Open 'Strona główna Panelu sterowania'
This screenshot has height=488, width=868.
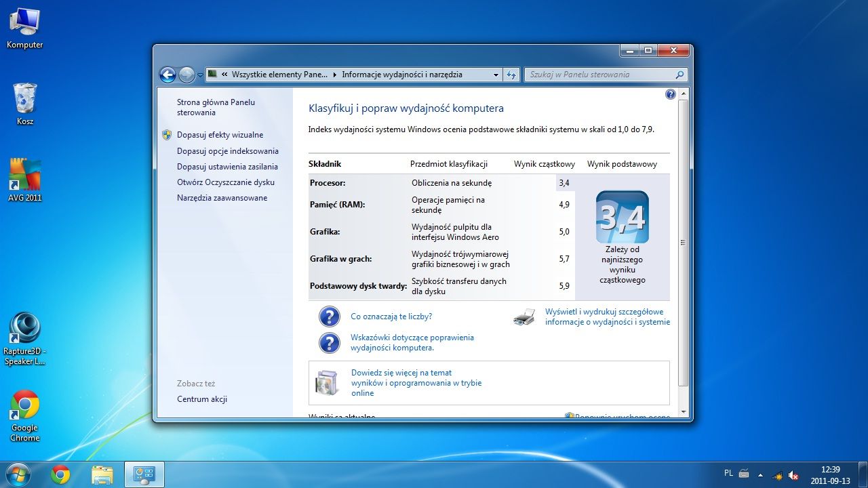point(216,107)
